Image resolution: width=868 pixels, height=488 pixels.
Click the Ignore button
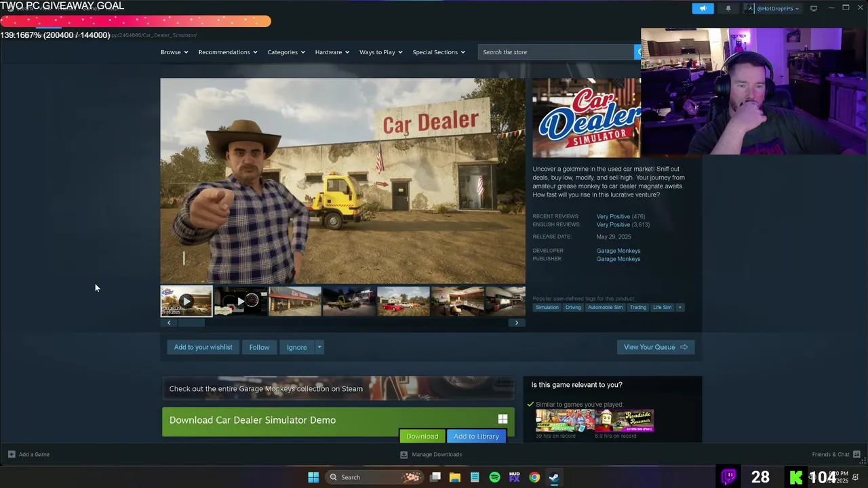(x=296, y=347)
